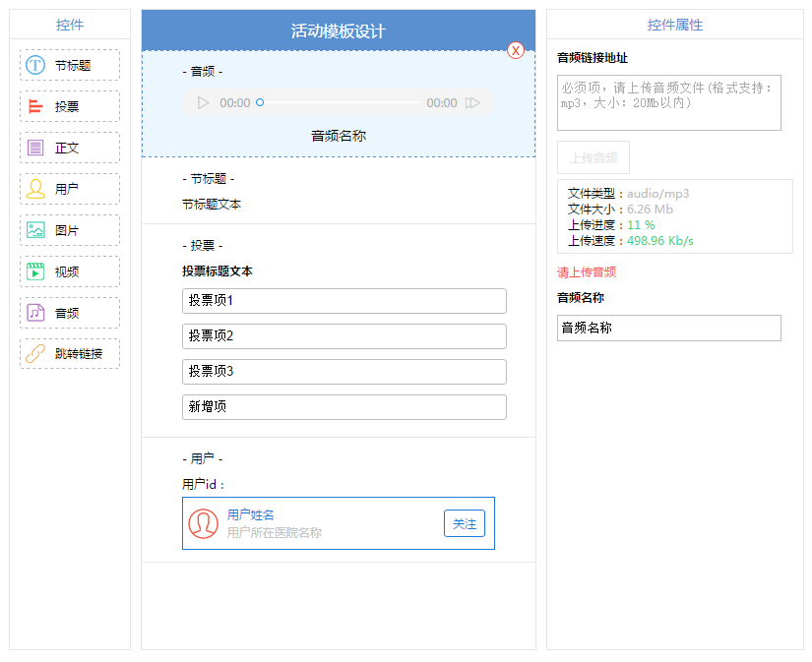Click the orange 跳转链接 link icon
The height and width of the screenshot is (662, 812).
point(35,353)
